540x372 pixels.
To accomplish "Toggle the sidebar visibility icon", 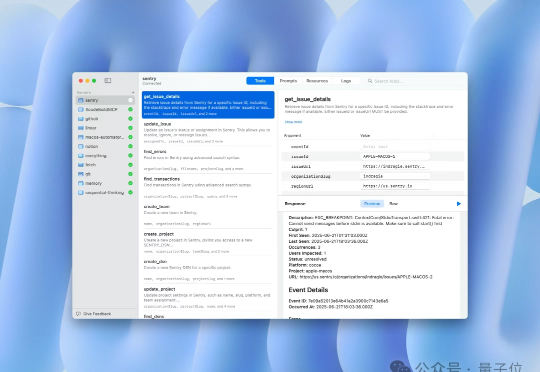I will [108, 81].
